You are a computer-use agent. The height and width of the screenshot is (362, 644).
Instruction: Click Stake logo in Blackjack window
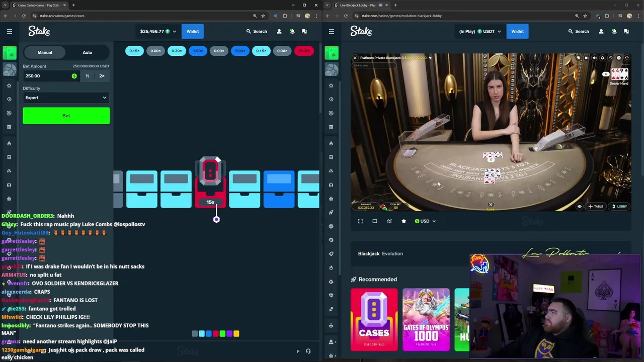point(361,31)
